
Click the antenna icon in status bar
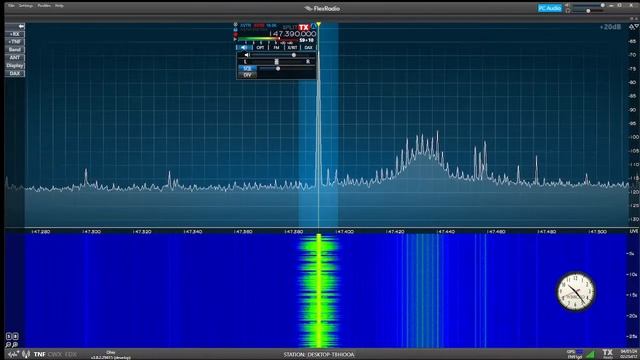(x=26, y=354)
